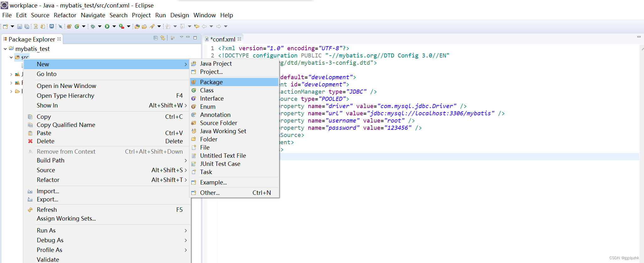Choose Interface from the New submenu
Image resolution: width=644 pixels, height=263 pixels.
click(234, 98)
